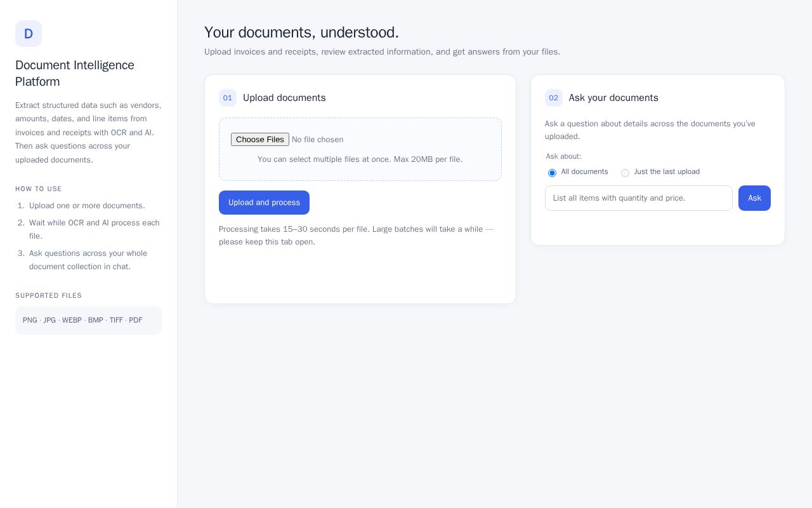Click the "HOW TO USE" section label
The image size is (812, 508).
pyautogui.click(x=39, y=189)
